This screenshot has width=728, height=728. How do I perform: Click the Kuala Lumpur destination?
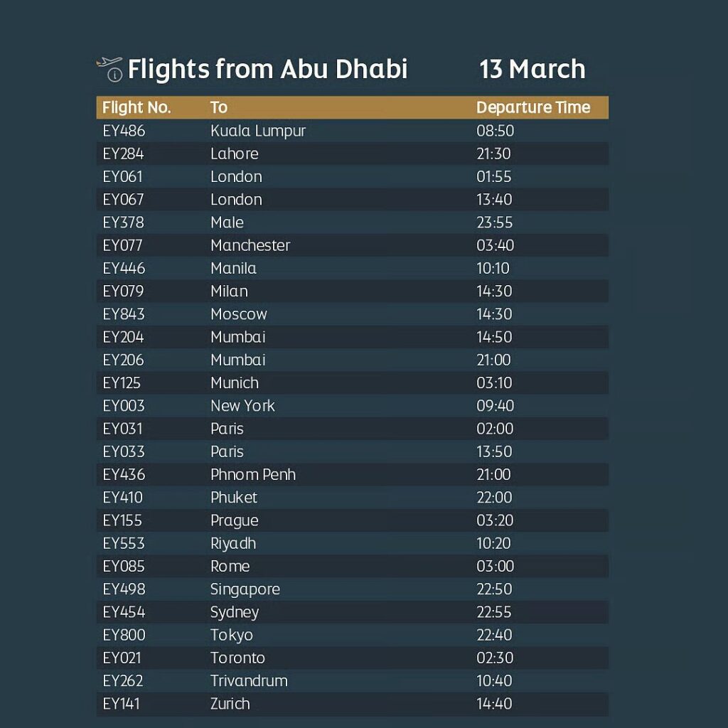pos(257,131)
